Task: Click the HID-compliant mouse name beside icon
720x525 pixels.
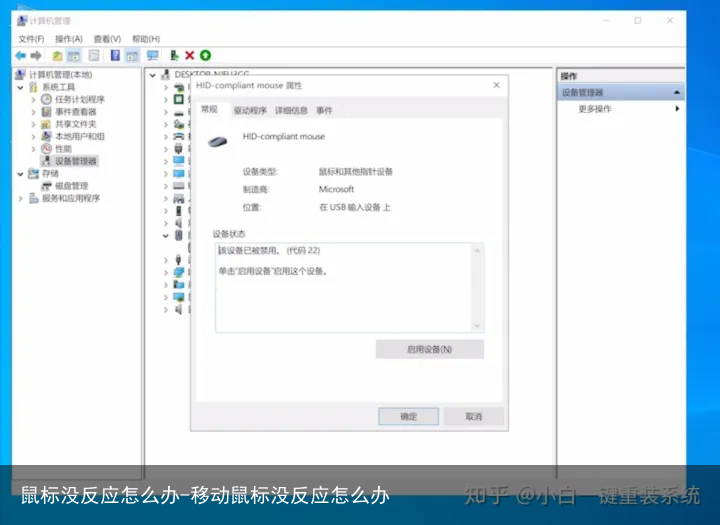Action: tap(284, 136)
